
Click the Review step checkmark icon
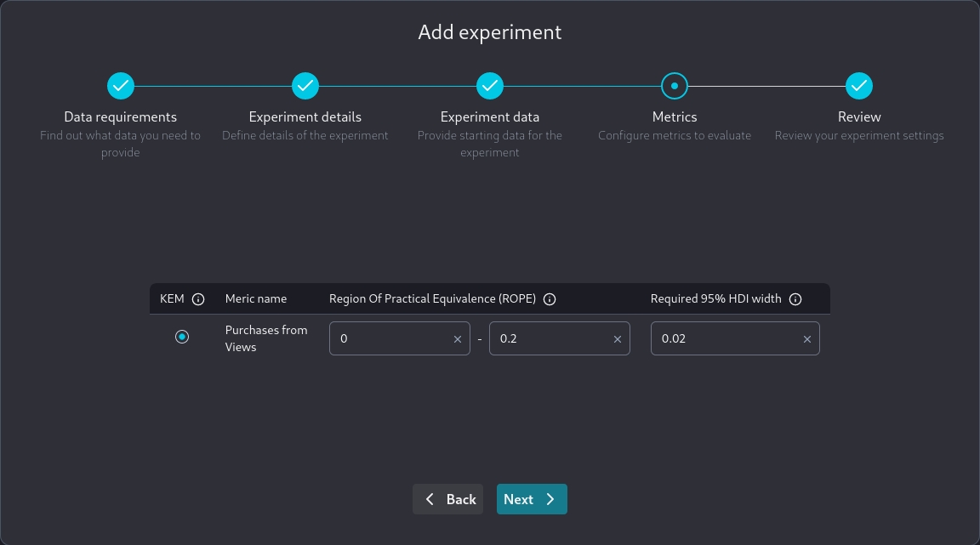click(x=859, y=86)
